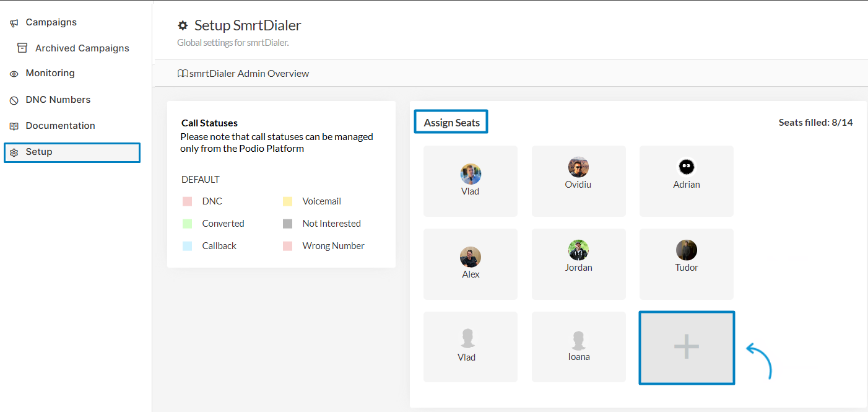The height and width of the screenshot is (412, 868).
Task: Click the Voicemail yellow color swatch
Action: coord(287,201)
